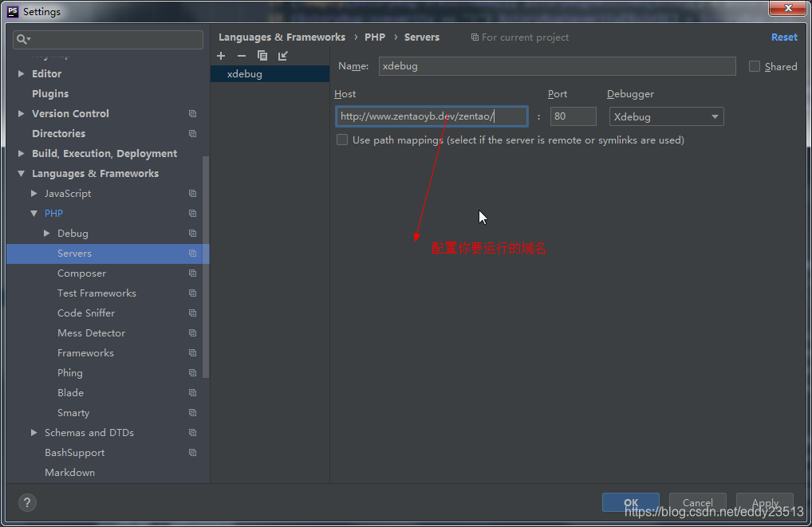Click project-level icon beside Smarty
The width and height of the screenshot is (812, 527).
[193, 413]
